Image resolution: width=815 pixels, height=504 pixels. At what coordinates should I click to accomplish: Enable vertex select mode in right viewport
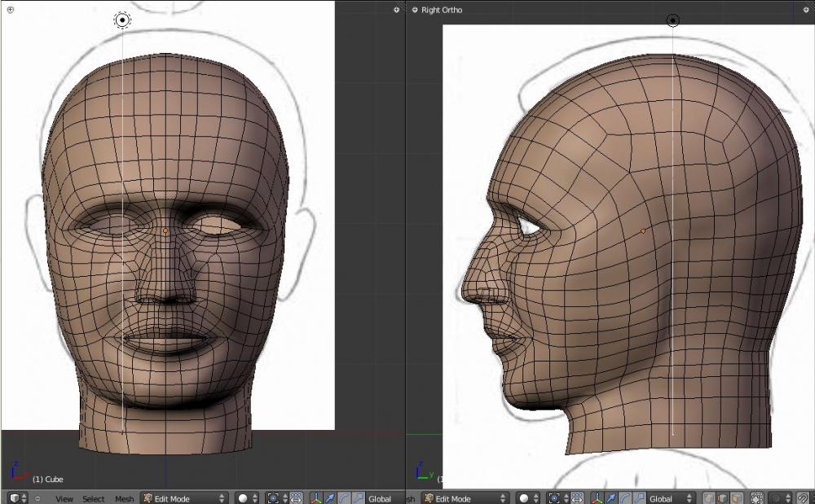(x=708, y=498)
